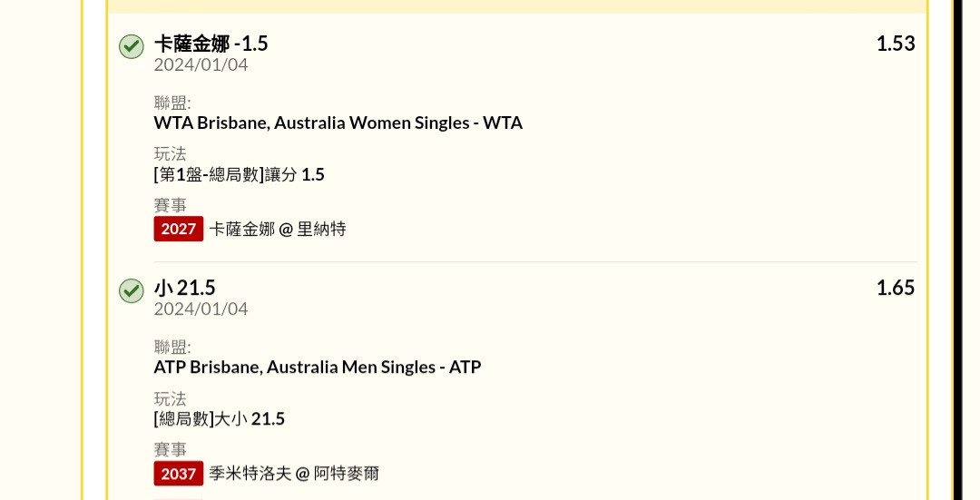Toggle the green check beside 小 21.5

tap(132, 290)
